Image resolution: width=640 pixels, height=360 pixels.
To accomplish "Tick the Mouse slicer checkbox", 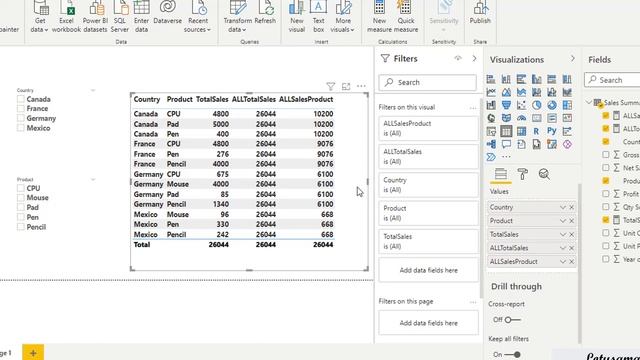I will pos(21,198).
